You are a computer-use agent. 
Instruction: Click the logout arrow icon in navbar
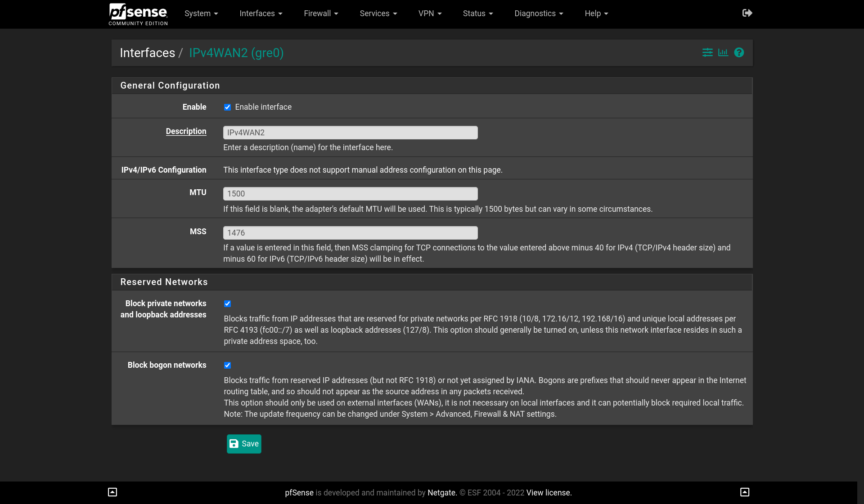pos(747,13)
